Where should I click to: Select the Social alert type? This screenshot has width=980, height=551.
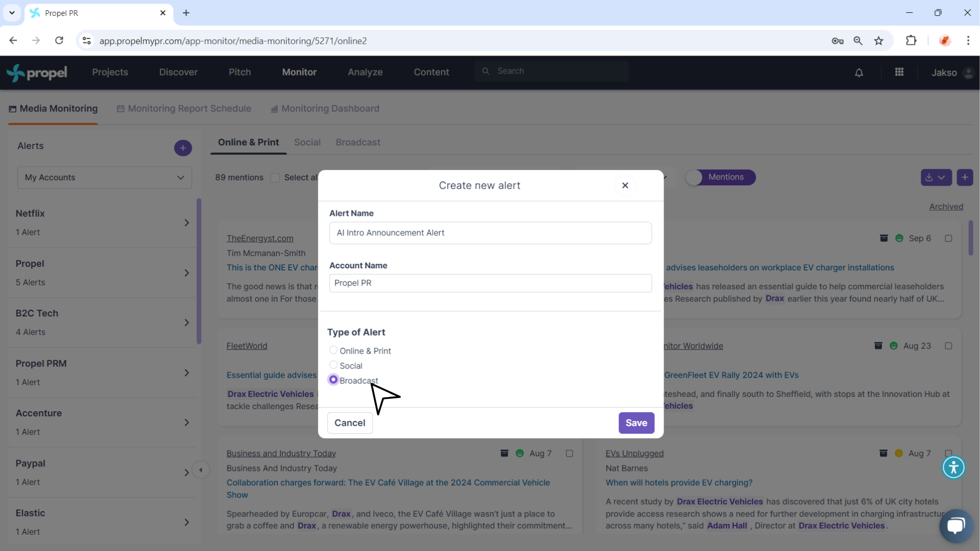333,365
